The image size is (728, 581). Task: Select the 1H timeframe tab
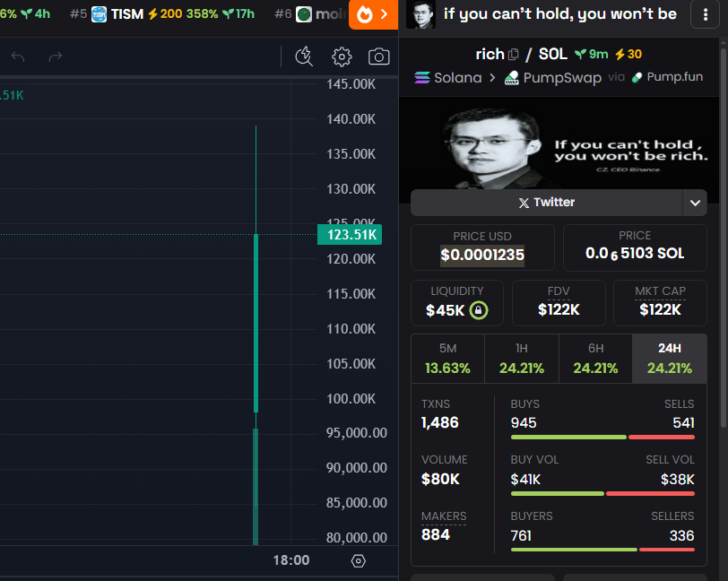(x=522, y=359)
